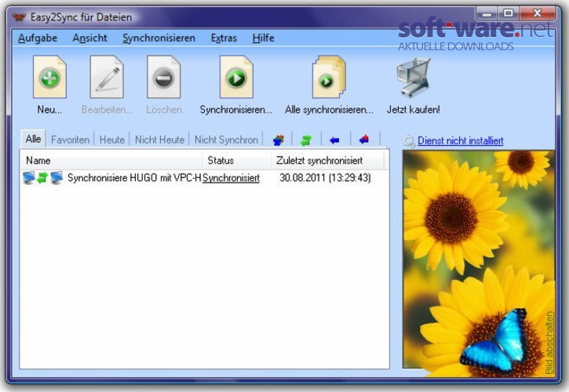Click the service gear icon beside Dienst link

point(409,141)
